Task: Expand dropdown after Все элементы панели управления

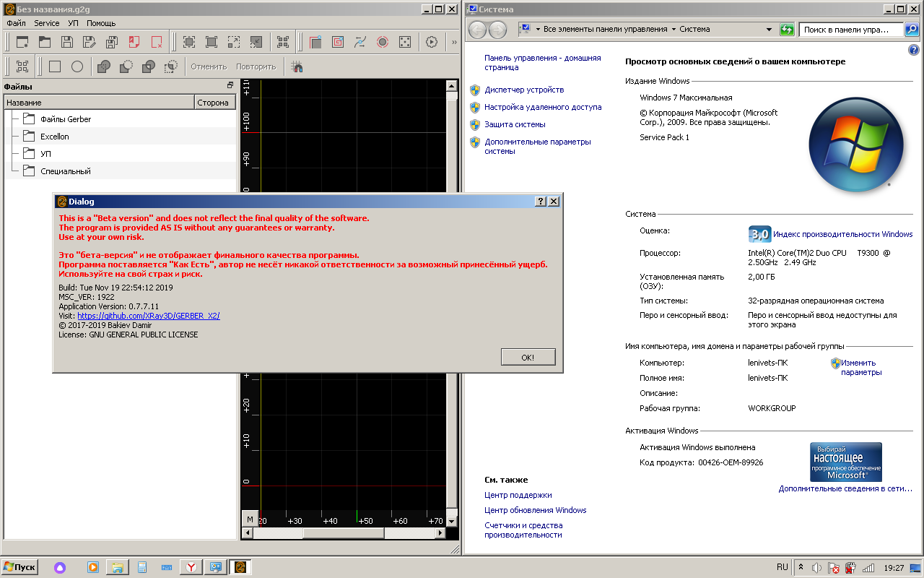Action: click(674, 30)
